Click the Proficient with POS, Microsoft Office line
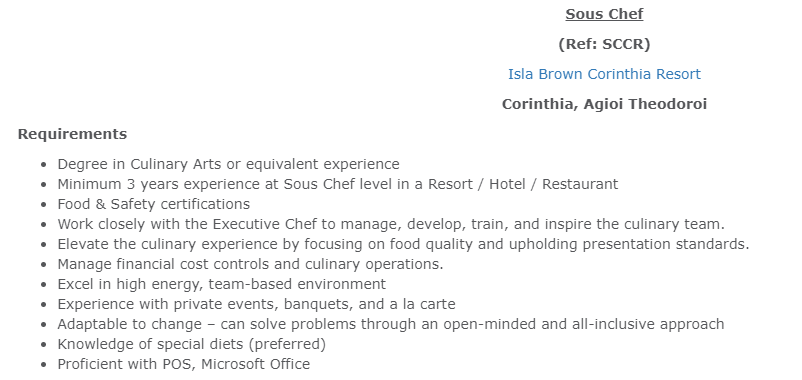This screenshot has height=380, width=802. pyautogui.click(x=184, y=364)
